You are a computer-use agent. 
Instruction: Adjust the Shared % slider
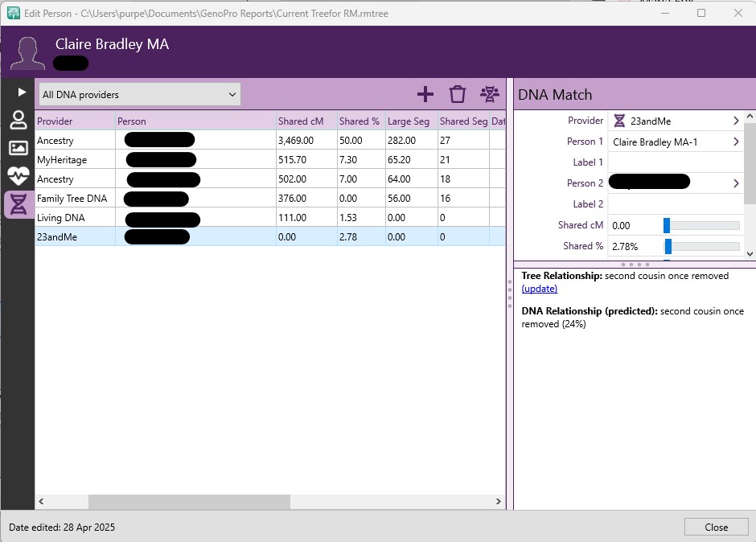coord(701,246)
